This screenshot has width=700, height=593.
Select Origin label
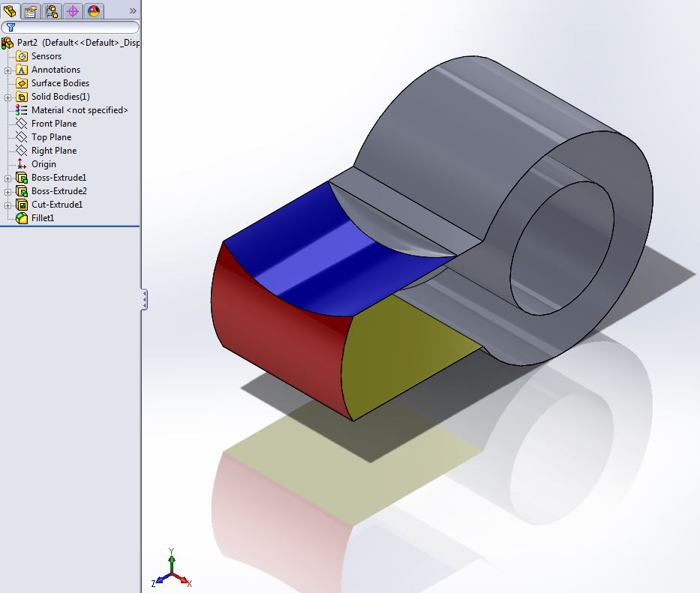[x=44, y=163]
